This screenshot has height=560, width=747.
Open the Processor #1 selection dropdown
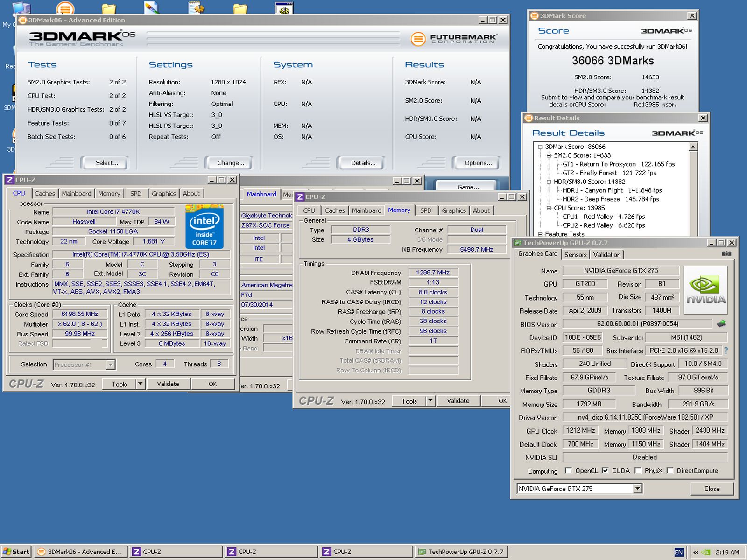pos(111,364)
